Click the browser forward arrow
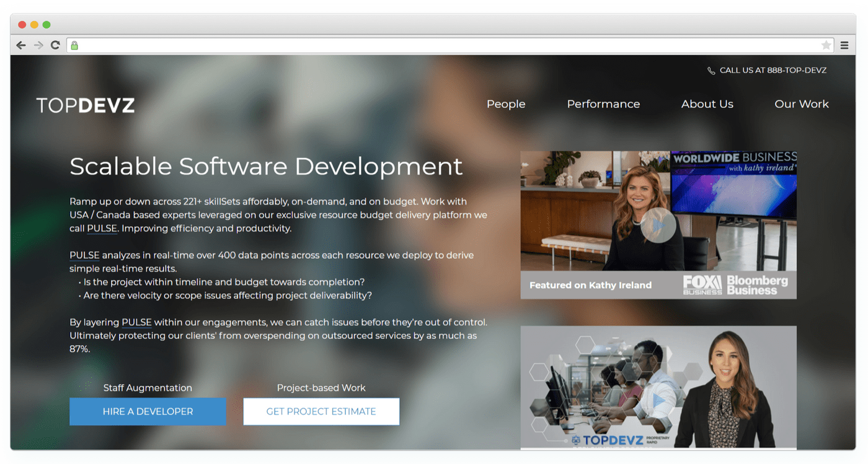 tap(38, 45)
